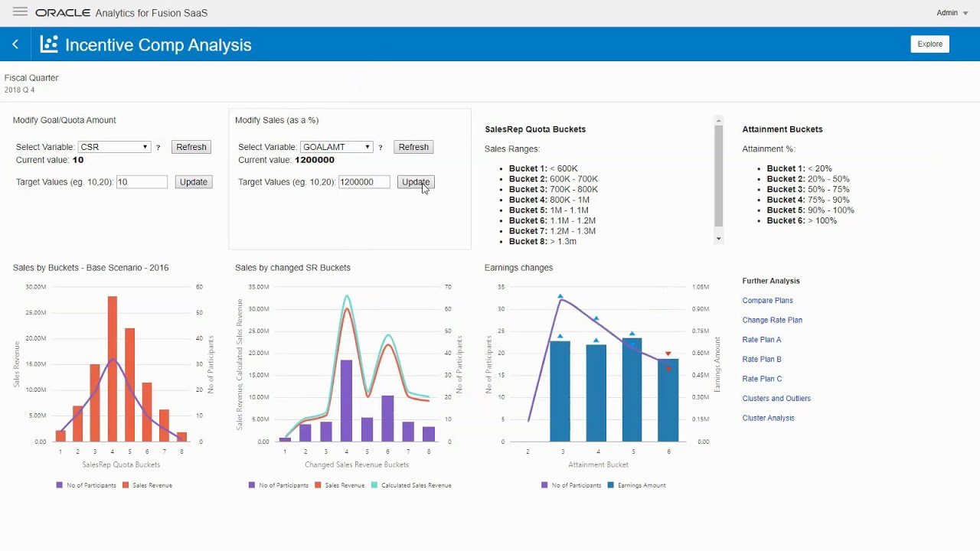Open the Compare Plans link
The width and height of the screenshot is (980, 551).
[x=767, y=301]
